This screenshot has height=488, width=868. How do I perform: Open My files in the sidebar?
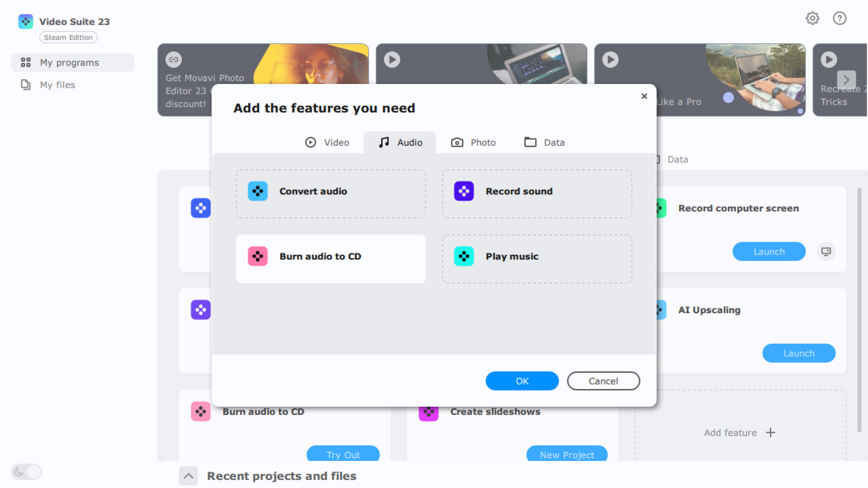[57, 85]
